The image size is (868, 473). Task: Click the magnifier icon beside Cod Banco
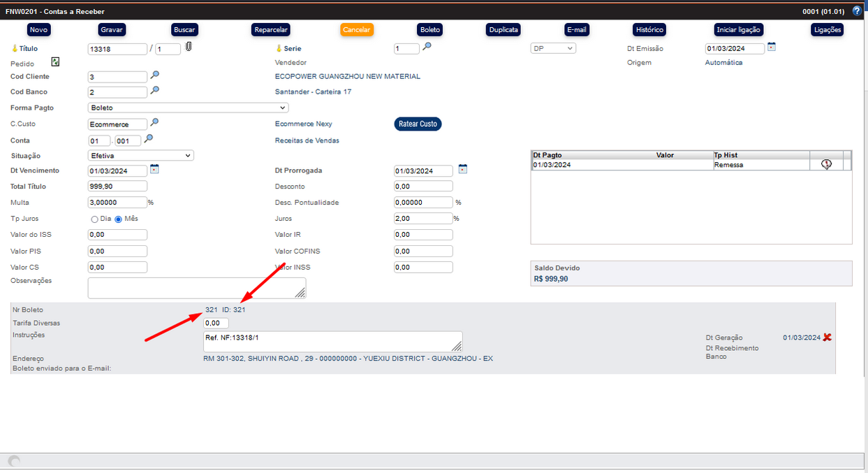click(x=155, y=91)
